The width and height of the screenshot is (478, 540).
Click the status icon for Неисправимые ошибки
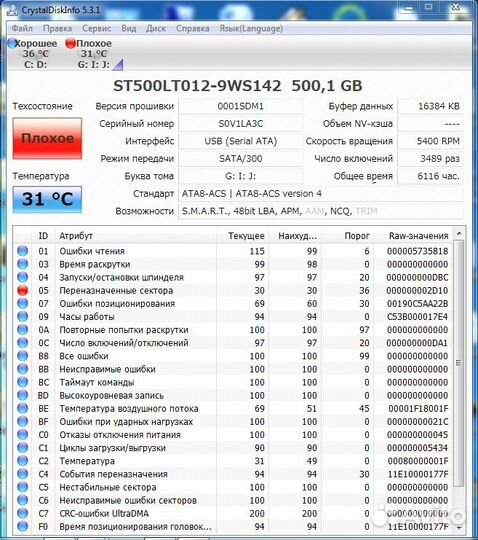(x=23, y=369)
